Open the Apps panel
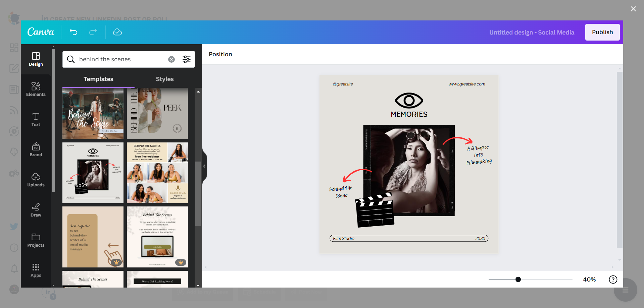This screenshot has width=644, height=308. pyautogui.click(x=36, y=270)
